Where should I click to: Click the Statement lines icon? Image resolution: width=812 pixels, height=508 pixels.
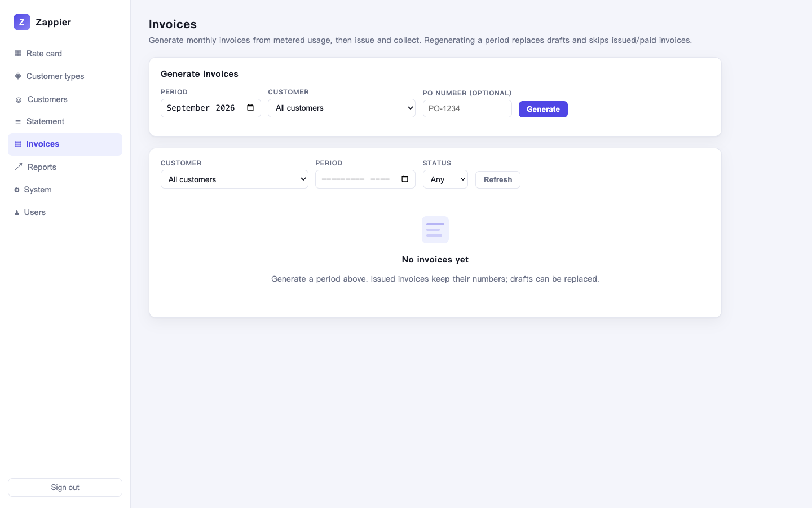point(18,121)
